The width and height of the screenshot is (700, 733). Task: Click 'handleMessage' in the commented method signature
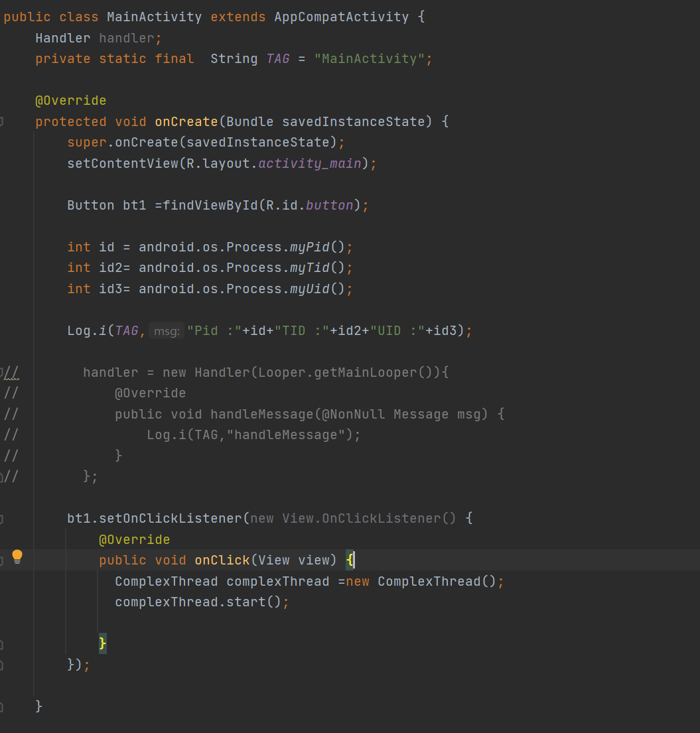(262, 414)
